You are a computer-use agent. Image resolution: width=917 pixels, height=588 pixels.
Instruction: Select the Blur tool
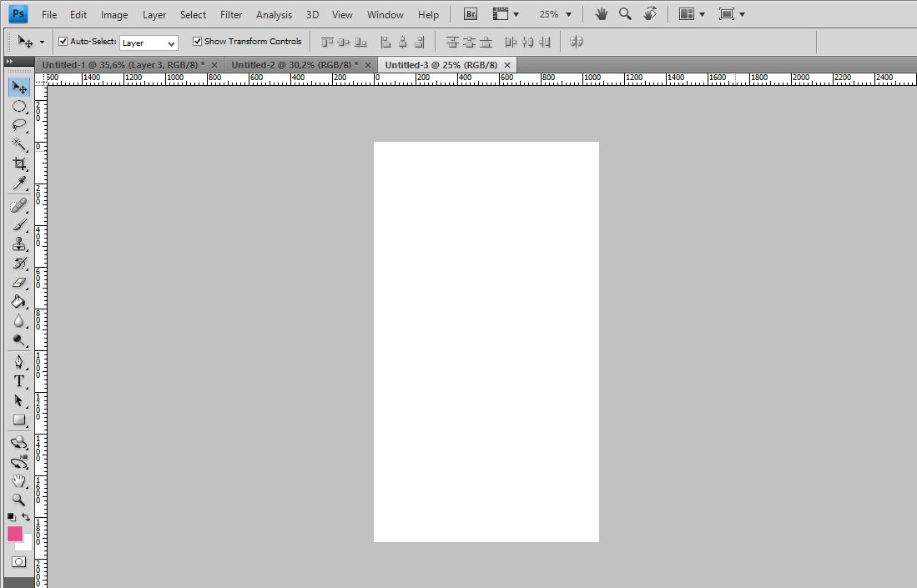[x=19, y=321]
